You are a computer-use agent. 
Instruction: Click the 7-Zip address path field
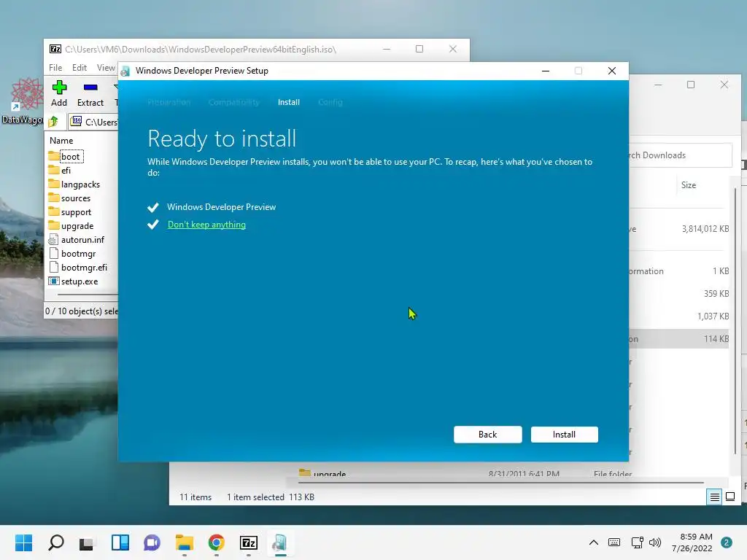tap(94, 122)
